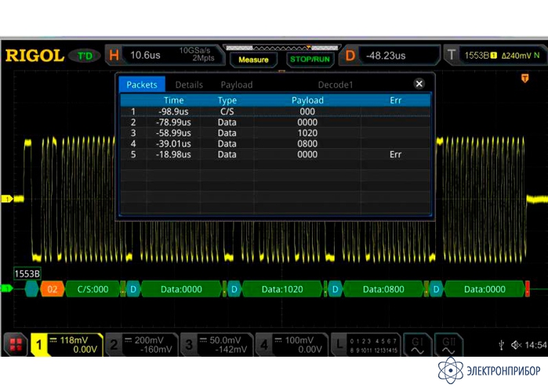548x392 pixels.
Task: Click the RIGOL logo
Action: click(34, 56)
